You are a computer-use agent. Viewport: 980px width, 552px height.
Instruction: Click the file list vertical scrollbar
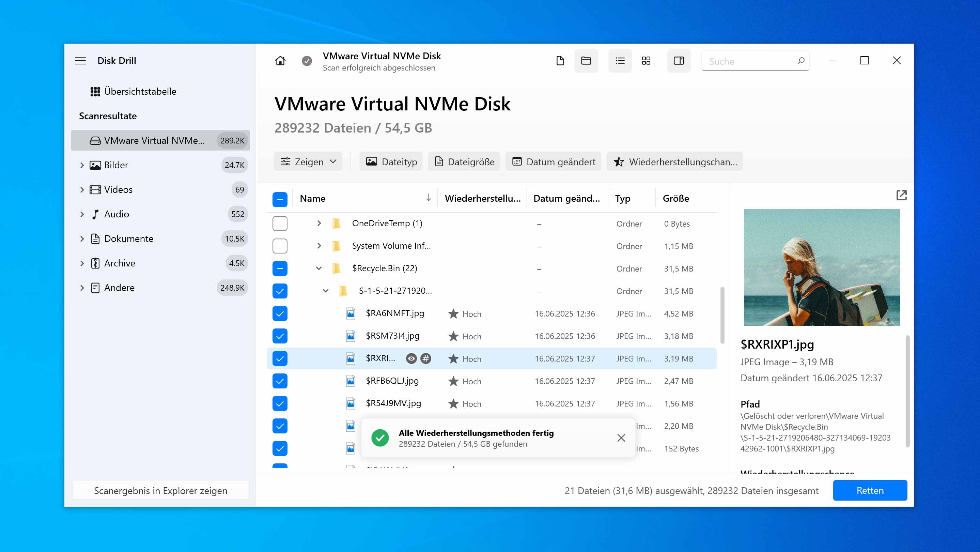tap(722, 316)
